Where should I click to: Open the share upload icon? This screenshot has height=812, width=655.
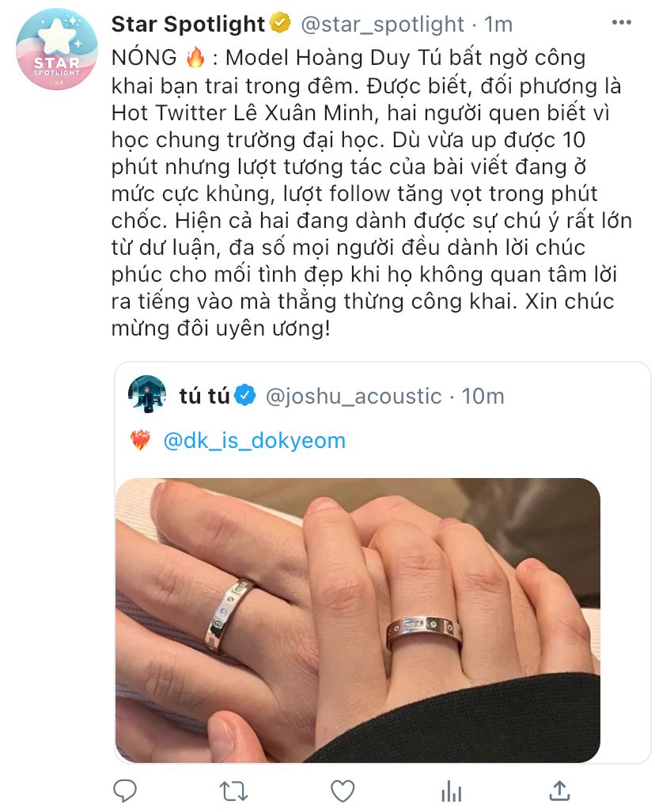560,791
